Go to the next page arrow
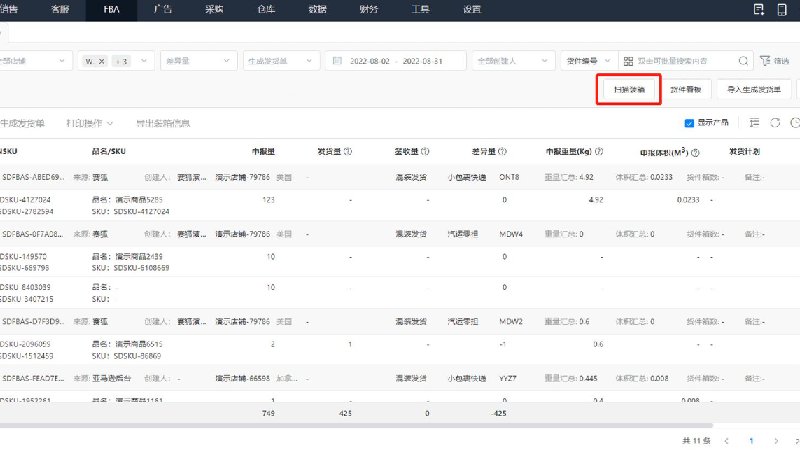The height and width of the screenshot is (450, 800). (x=776, y=441)
